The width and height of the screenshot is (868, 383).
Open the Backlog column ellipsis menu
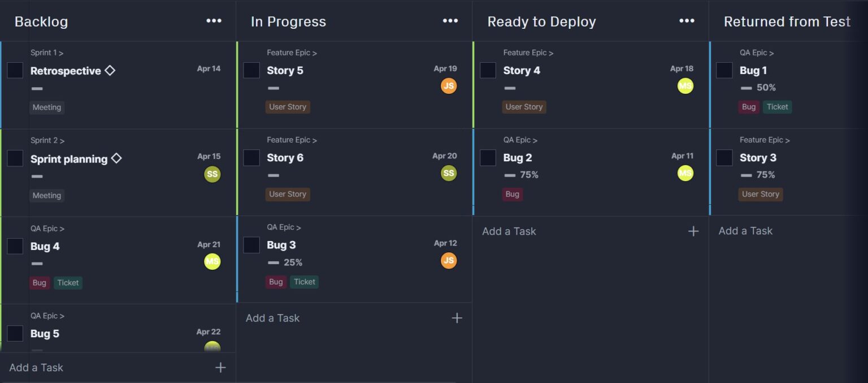214,21
